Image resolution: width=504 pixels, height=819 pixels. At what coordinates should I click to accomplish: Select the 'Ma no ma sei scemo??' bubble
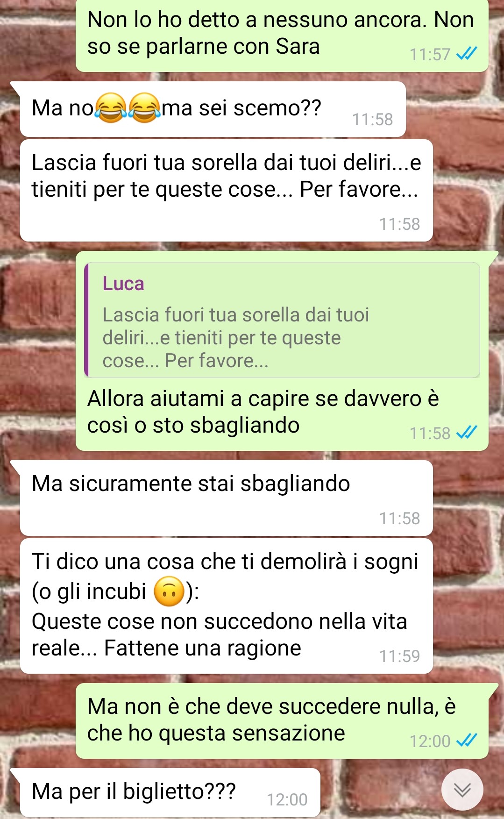213,109
